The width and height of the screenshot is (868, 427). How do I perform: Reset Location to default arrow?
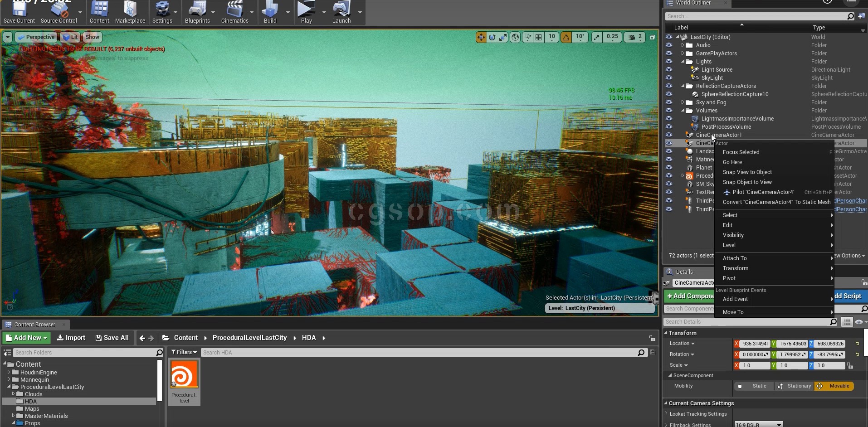point(857,344)
